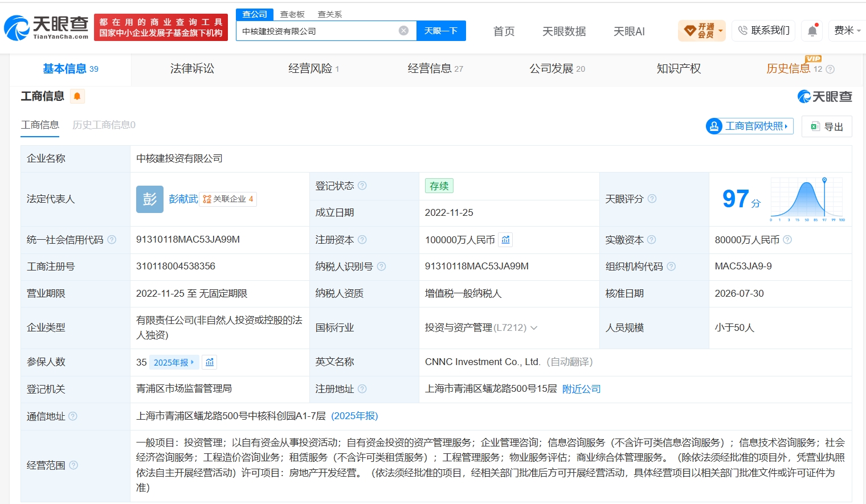Open the Tianyancha logo homepage
This screenshot has height=504, width=866.
(46, 27)
